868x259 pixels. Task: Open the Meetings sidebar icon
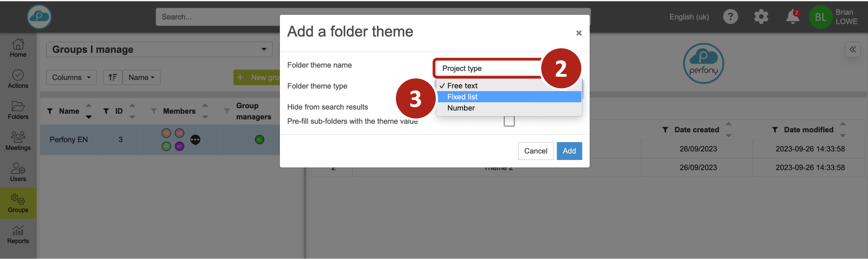click(18, 141)
